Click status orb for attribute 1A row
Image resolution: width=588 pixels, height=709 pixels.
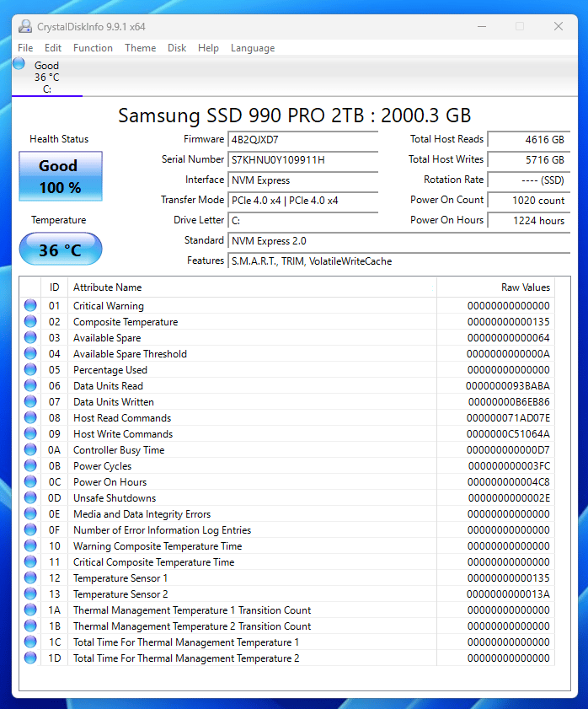[30, 610]
